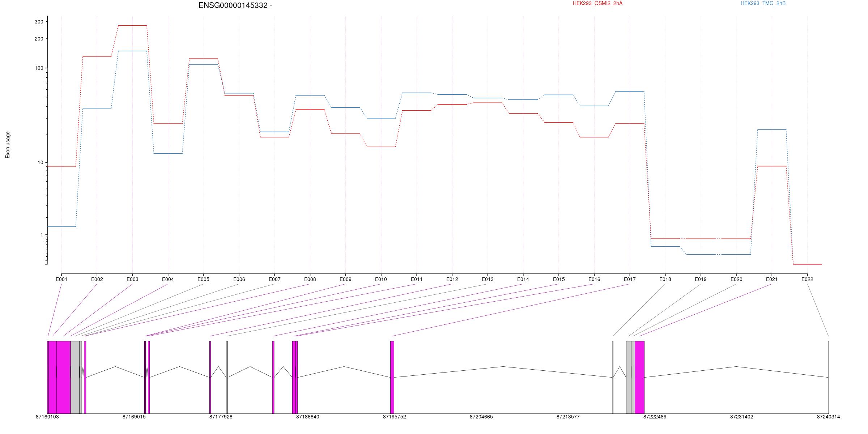Image resolution: width=868 pixels, height=434 pixels.
Task: Click exon label E018
Action: click(x=665, y=279)
